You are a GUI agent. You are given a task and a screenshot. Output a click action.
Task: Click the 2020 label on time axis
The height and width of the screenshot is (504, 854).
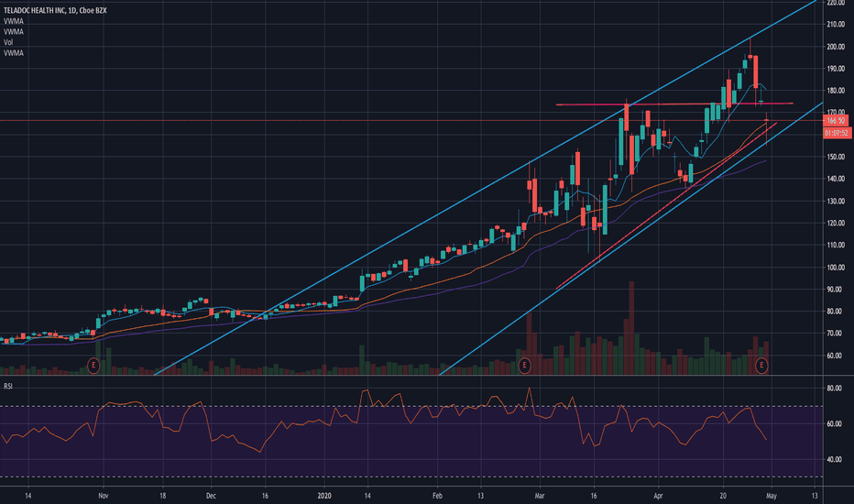click(324, 496)
